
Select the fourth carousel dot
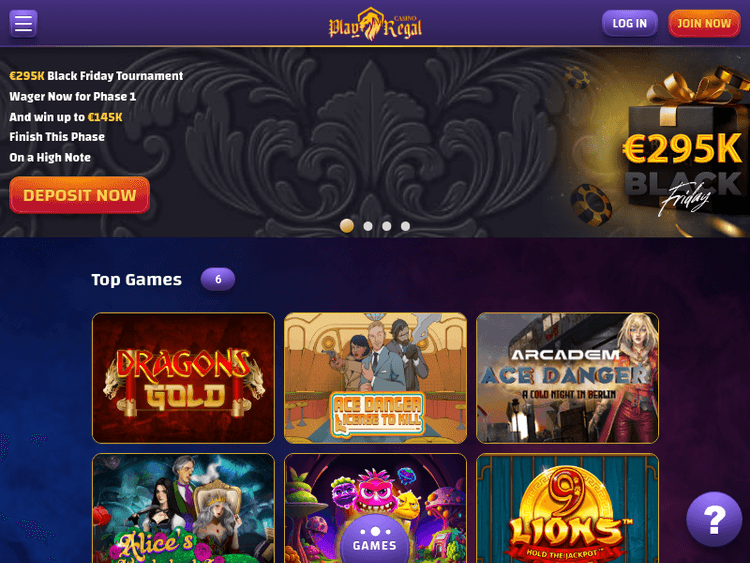[405, 226]
